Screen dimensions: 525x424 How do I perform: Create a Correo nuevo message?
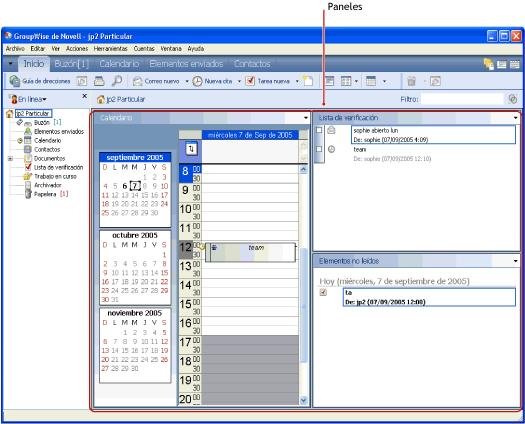point(156,81)
